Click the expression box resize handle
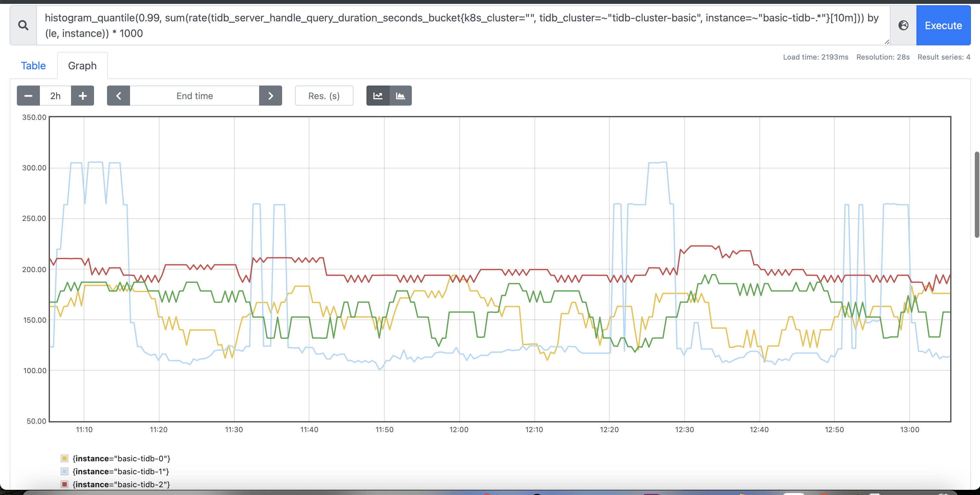The height and width of the screenshot is (495, 980). pos(887,42)
